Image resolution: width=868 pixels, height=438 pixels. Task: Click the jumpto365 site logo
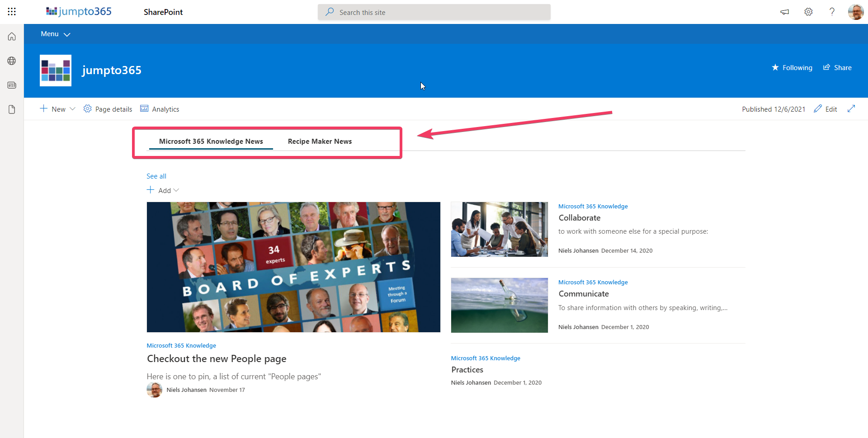pos(55,70)
